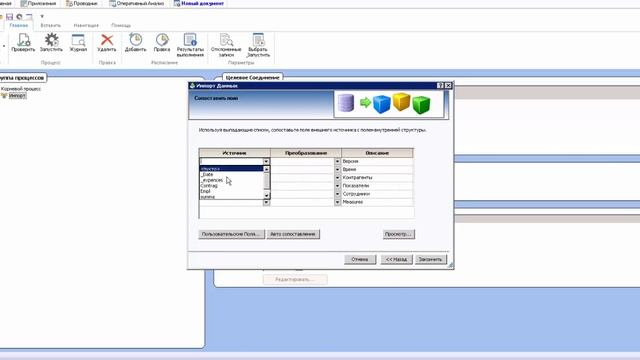The height and width of the screenshot is (360, 640).
Task: Choose _Date in the source dropdown list
Action: coord(231,174)
